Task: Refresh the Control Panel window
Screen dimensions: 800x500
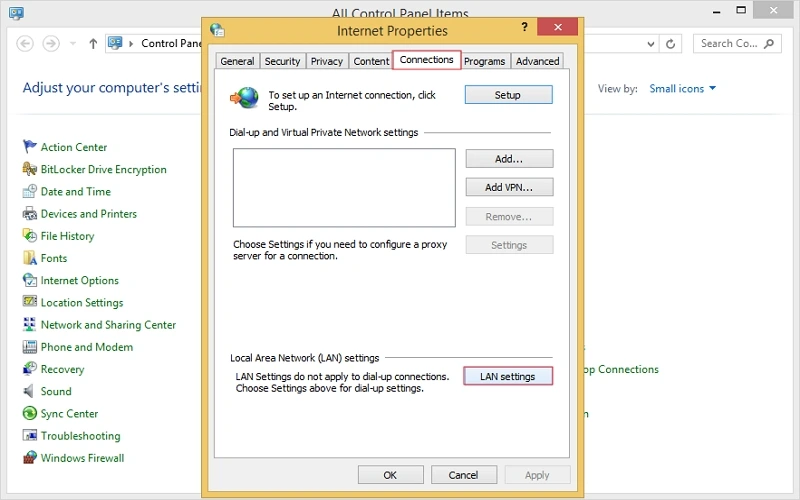Action: tap(670, 44)
